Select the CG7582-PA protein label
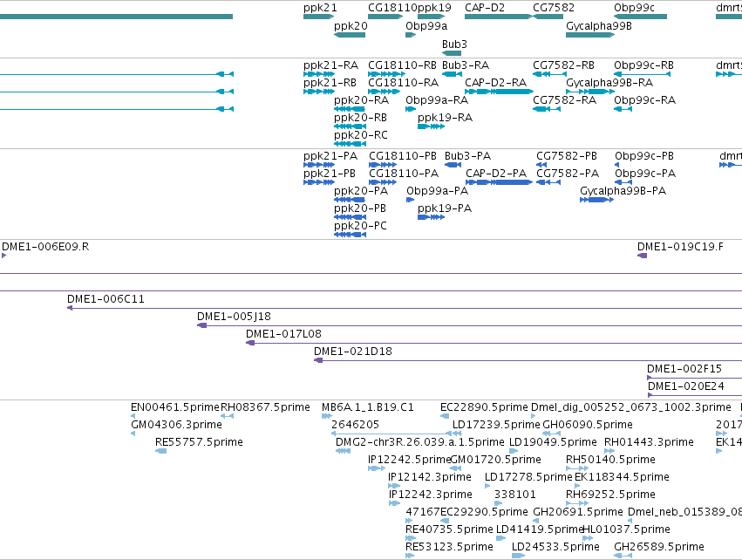The image size is (742, 560). (x=568, y=174)
